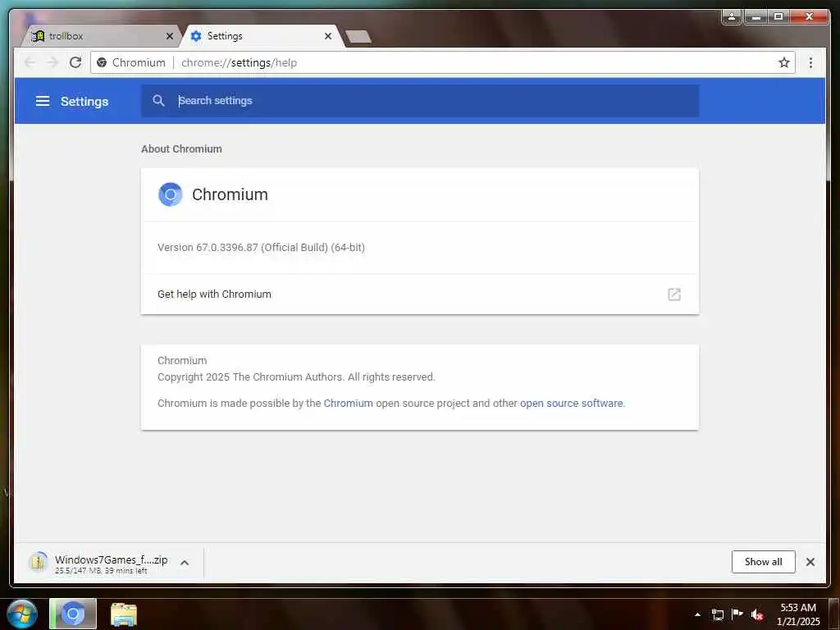View site info via the Chromium chip icon

coord(102,62)
